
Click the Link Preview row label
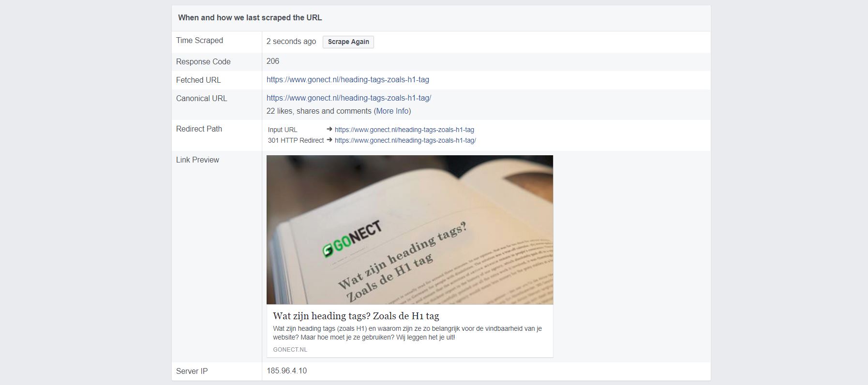197,160
